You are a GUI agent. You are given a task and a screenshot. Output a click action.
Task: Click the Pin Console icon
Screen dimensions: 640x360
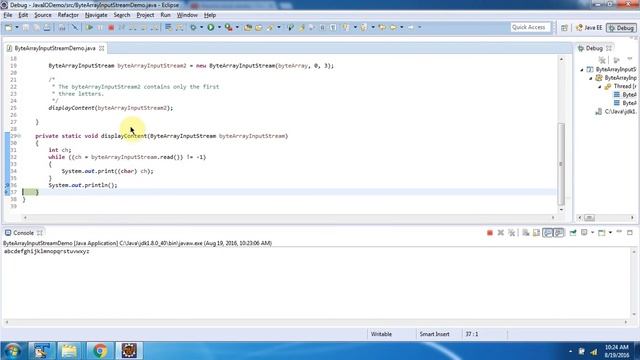pyautogui.click(x=573, y=233)
